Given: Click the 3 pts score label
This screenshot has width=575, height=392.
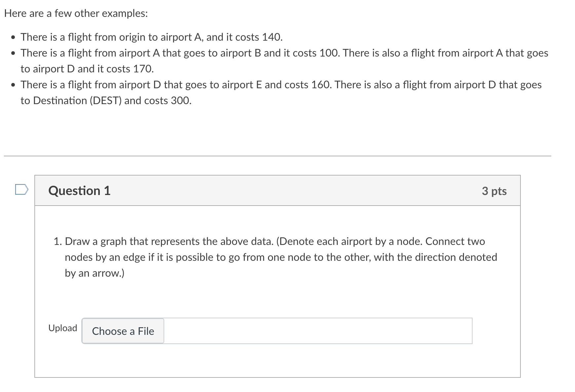Looking at the screenshot, I should coord(494,191).
